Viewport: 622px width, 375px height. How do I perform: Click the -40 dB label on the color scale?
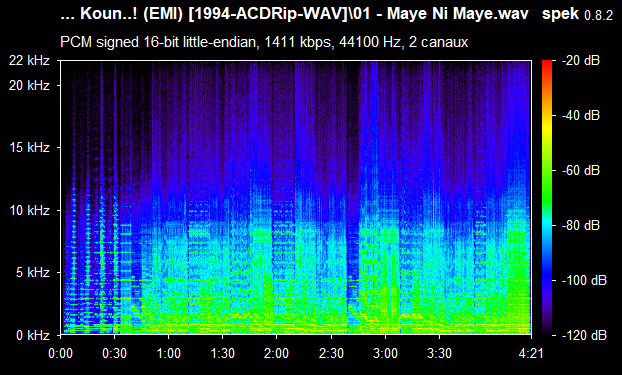pyautogui.click(x=581, y=115)
